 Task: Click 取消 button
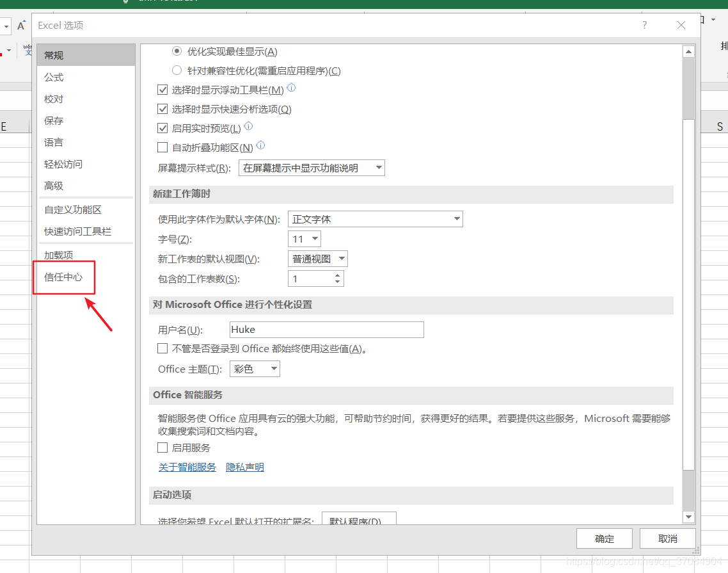pyautogui.click(x=668, y=538)
